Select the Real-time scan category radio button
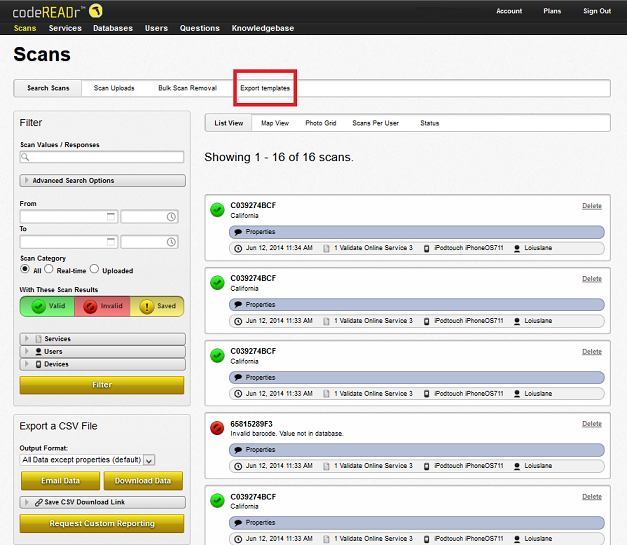This screenshot has height=545, width=627. 49,269
